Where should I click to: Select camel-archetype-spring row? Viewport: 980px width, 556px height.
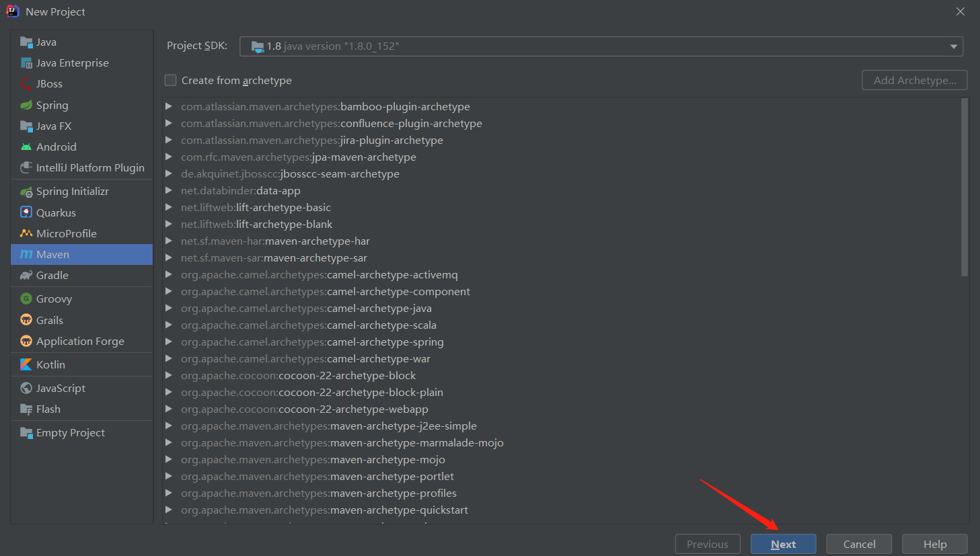pyautogui.click(x=562, y=342)
